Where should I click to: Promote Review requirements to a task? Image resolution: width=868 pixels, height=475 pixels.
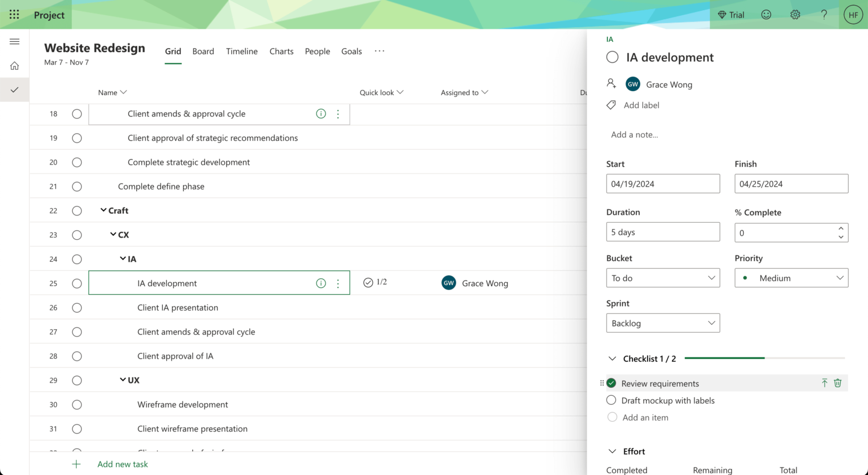click(824, 383)
